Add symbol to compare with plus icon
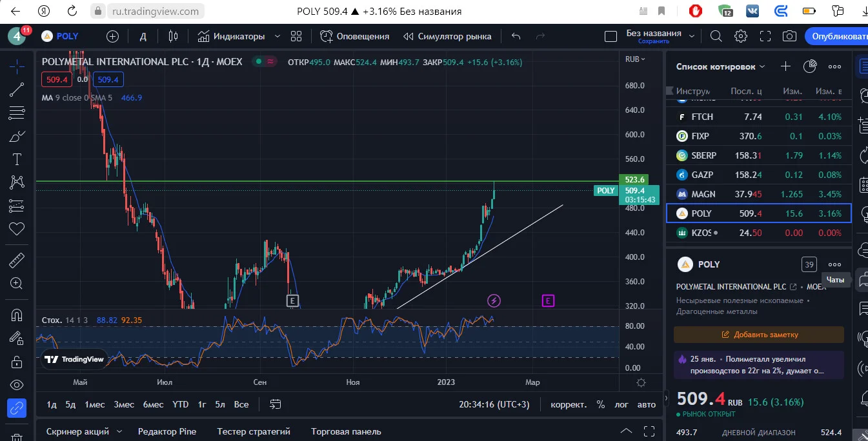 coord(112,36)
